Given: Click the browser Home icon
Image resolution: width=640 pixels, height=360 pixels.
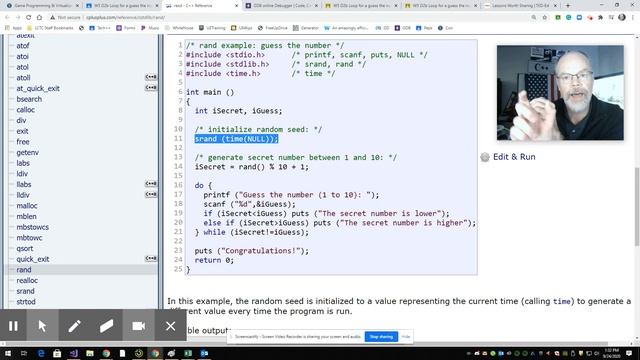Looking at the screenshot, I should point(39,18).
